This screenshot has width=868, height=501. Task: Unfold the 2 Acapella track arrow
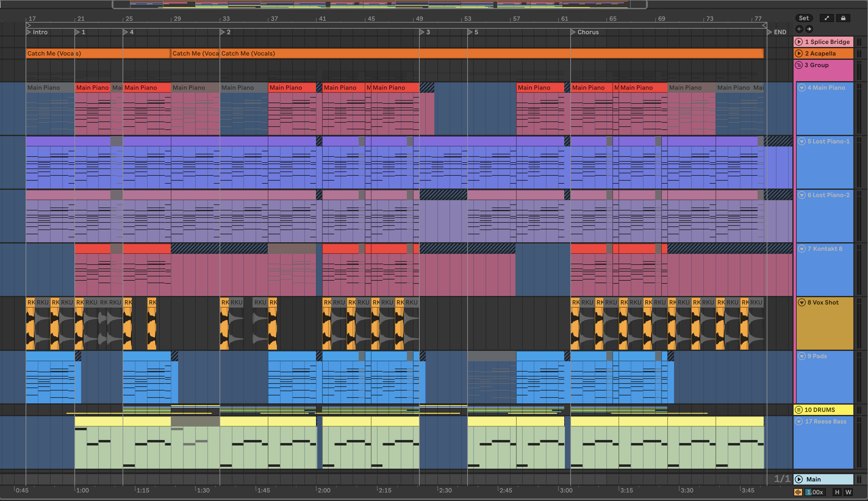pyautogui.click(x=799, y=53)
